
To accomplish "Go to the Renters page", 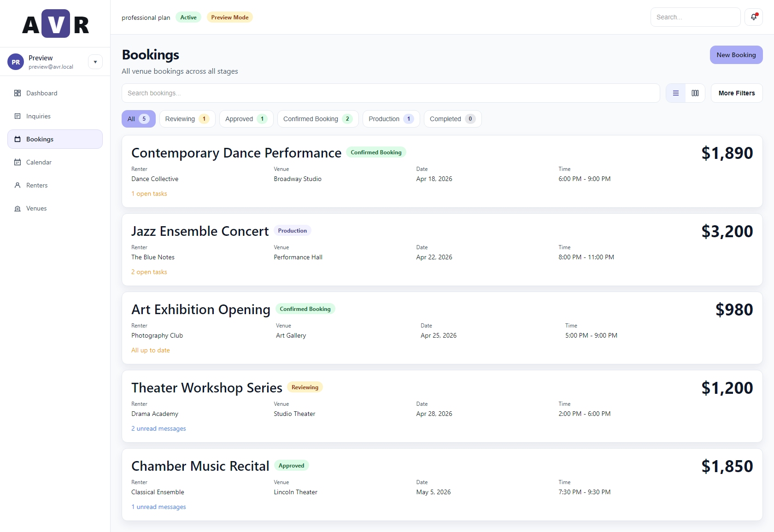I will [37, 185].
